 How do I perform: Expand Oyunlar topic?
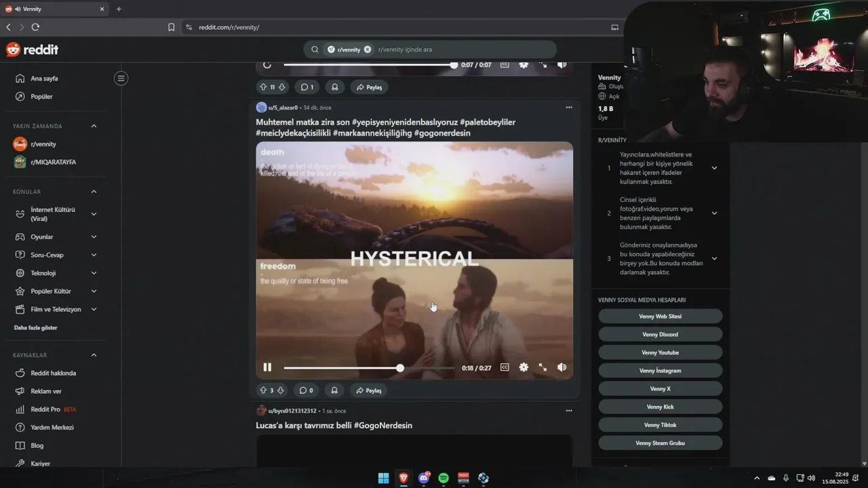coord(94,237)
